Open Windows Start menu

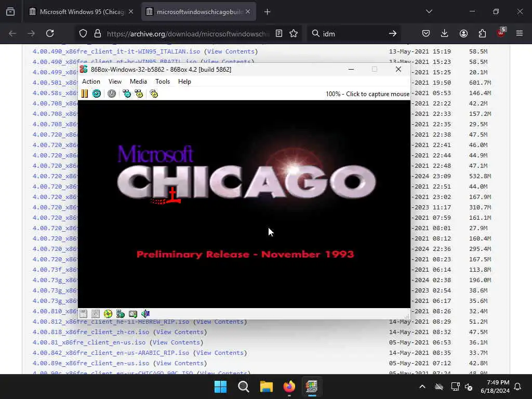(x=220, y=387)
